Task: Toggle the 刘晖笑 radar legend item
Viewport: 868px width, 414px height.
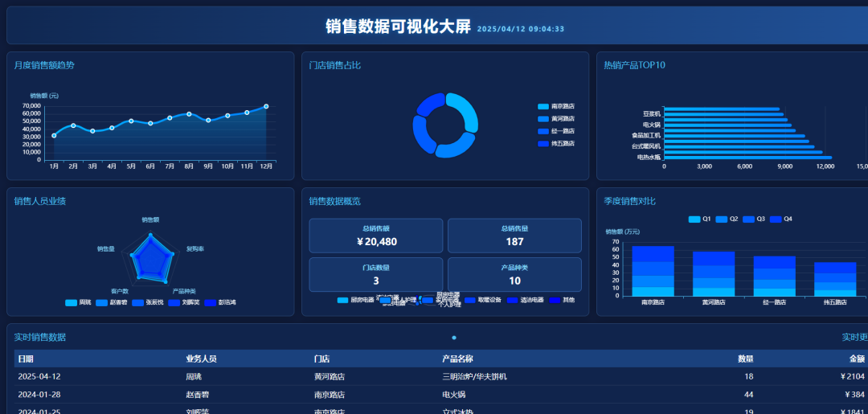Action: pos(184,303)
